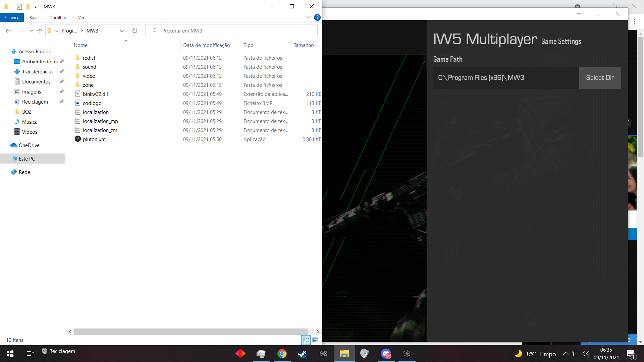Open weather widget showing 8°C Limpo
644x362 pixels.
(535, 354)
